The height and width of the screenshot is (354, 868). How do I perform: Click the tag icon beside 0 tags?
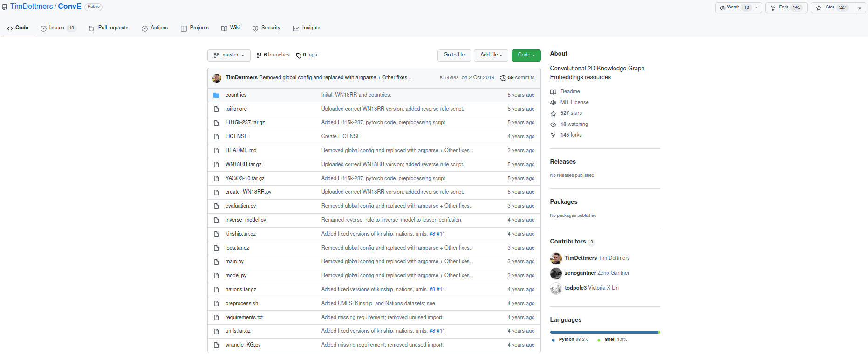299,56
